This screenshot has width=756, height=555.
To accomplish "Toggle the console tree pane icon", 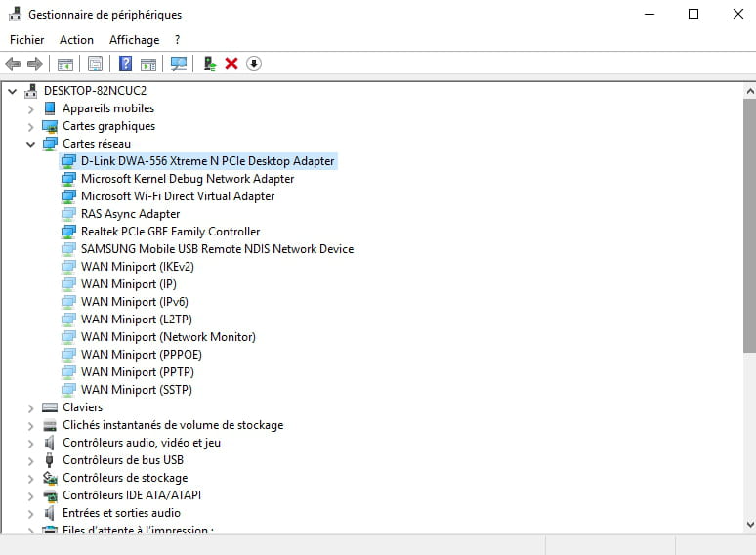I will pyautogui.click(x=65, y=64).
